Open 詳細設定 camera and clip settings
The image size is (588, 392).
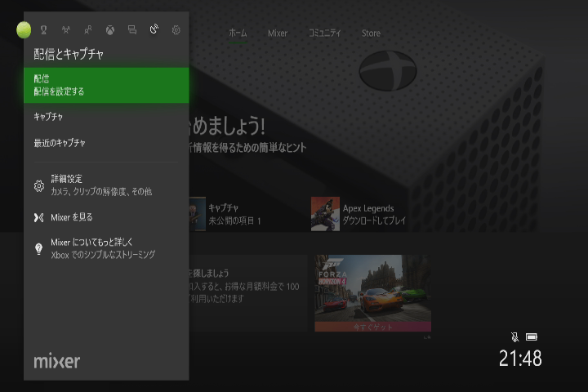click(106, 185)
